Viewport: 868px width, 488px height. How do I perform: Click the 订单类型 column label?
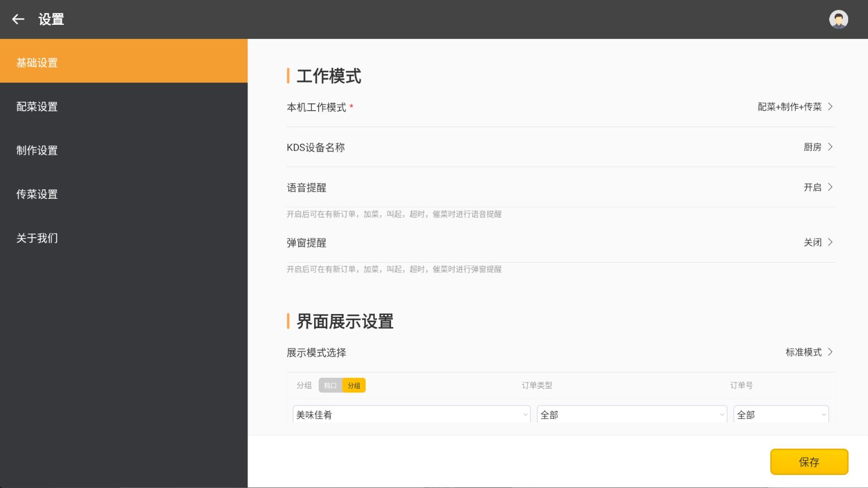point(537,385)
